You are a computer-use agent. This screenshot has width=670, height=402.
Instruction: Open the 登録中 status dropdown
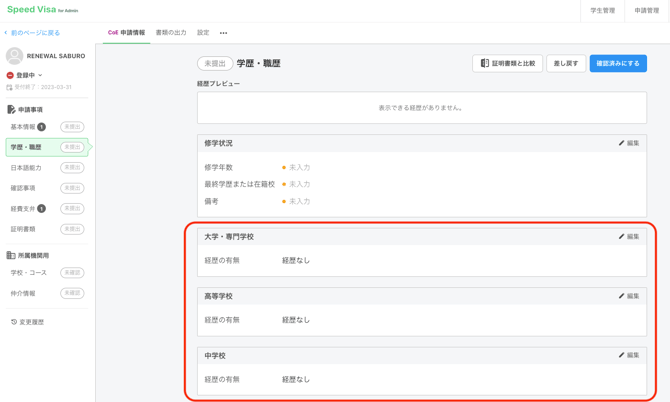(29, 75)
